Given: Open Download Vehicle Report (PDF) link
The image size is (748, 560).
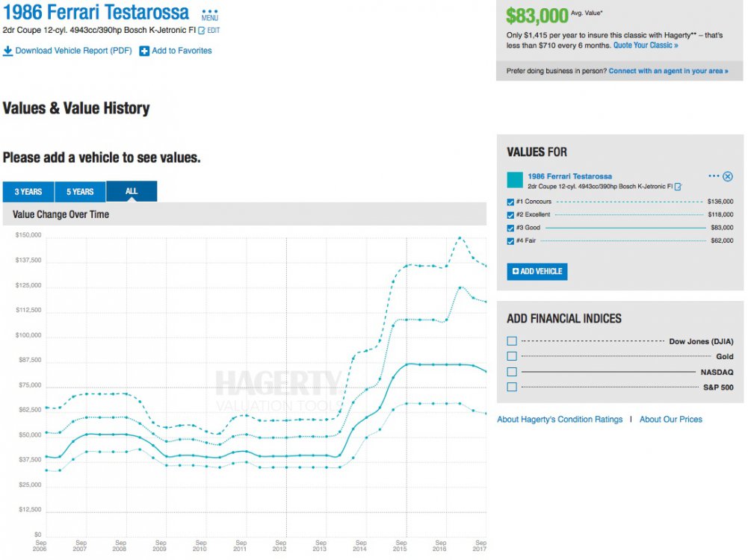Looking at the screenshot, I should pyautogui.click(x=73, y=51).
